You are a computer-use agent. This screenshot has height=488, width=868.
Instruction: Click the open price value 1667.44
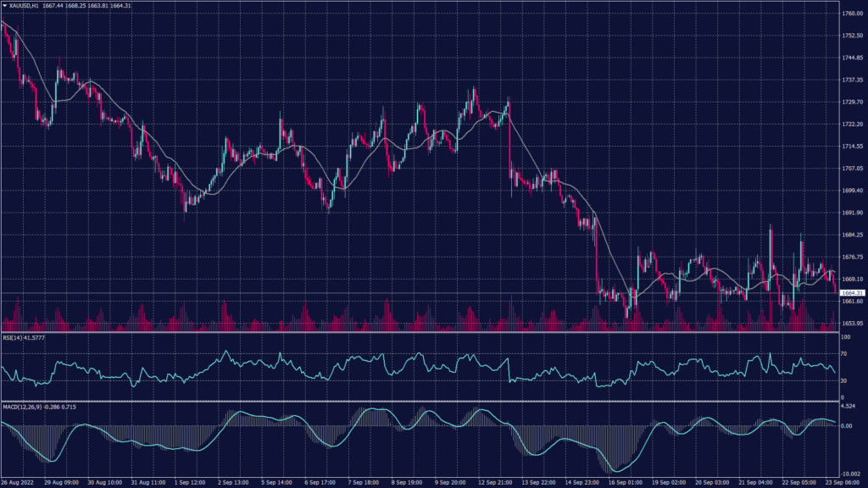[x=53, y=4]
